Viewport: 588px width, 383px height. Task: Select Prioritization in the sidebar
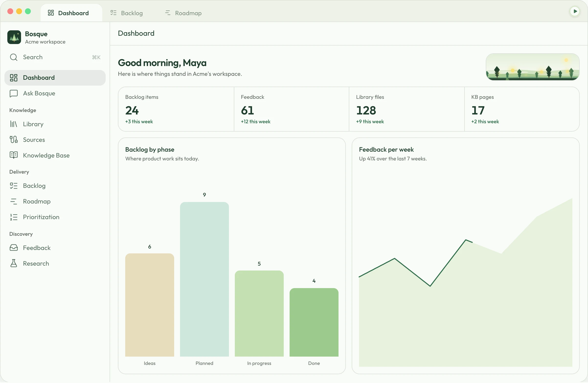point(55,217)
